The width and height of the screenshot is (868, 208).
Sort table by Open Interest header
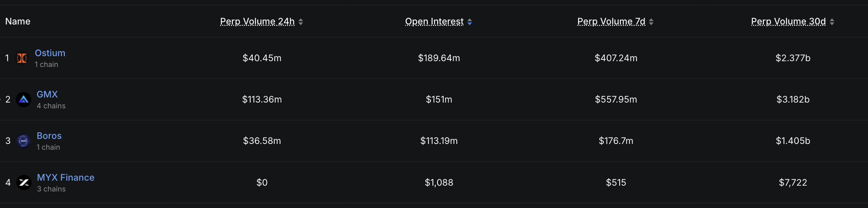tap(434, 22)
